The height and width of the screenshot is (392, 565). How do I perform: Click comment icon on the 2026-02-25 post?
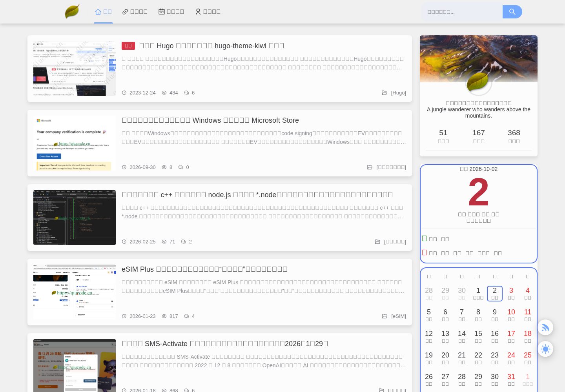pyautogui.click(x=184, y=242)
